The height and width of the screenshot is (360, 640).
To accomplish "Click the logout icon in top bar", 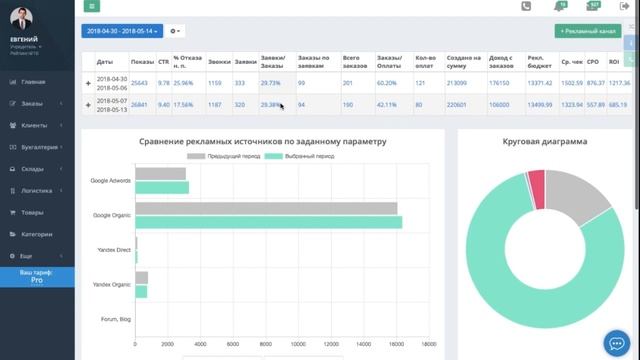I will pos(624,6).
